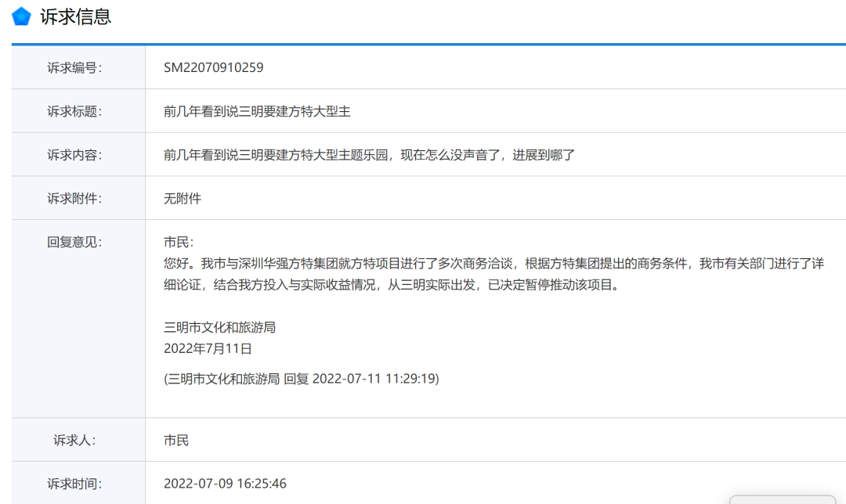This screenshot has height=504, width=846.
Task: Select the 诉求人 label cell
Action: pos(74,441)
